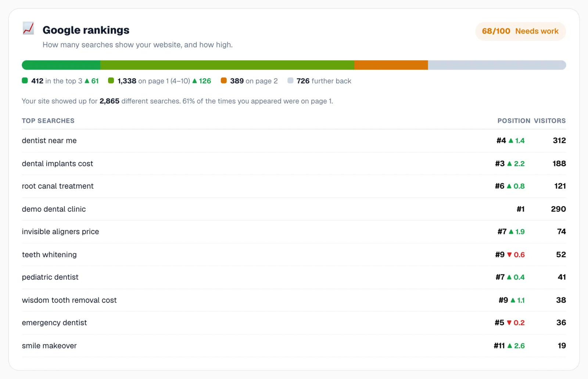
Task: Click the 'Google rankings' heading
Action: [x=86, y=30]
